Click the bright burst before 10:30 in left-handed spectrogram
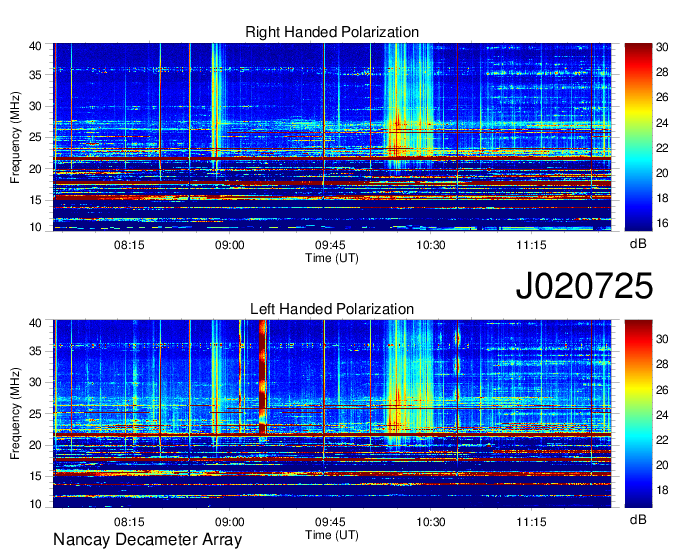680x552 pixels. click(409, 382)
